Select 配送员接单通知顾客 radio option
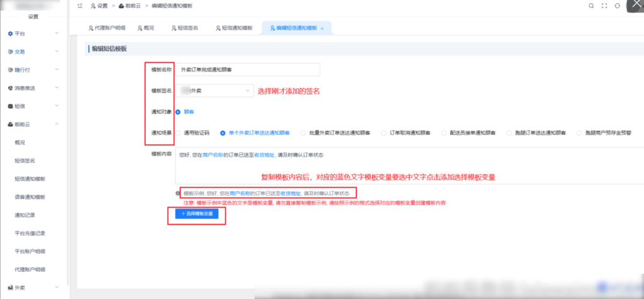This screenshot has height=299, width=644. (443, 133)
